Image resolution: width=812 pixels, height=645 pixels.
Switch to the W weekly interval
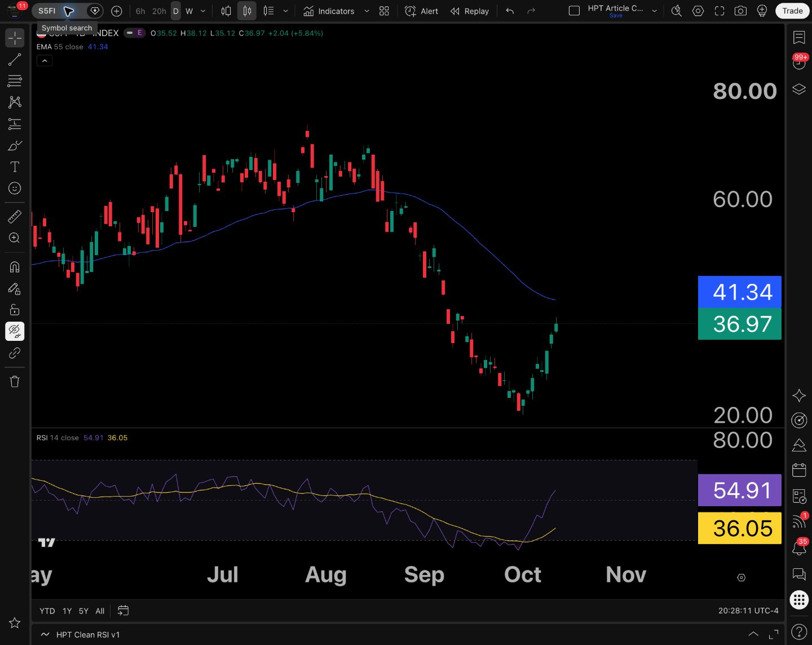pos(189,11)
